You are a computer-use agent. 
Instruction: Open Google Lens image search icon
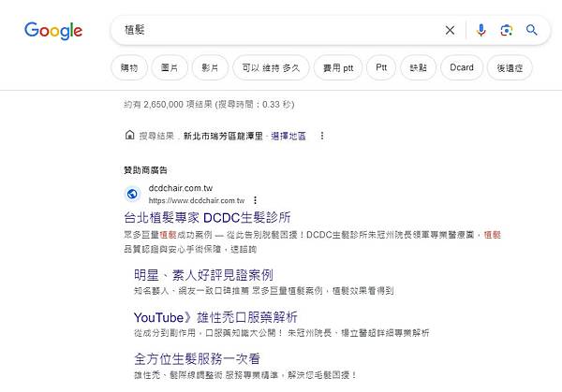(506, 31)
